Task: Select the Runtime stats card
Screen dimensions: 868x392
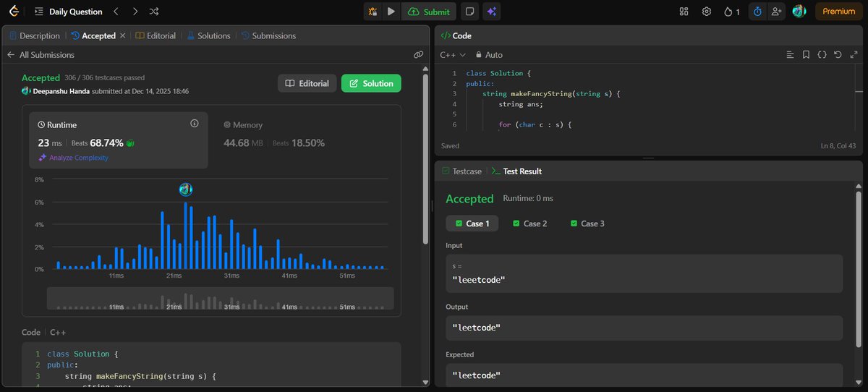Action: click(x=119, y=140)
